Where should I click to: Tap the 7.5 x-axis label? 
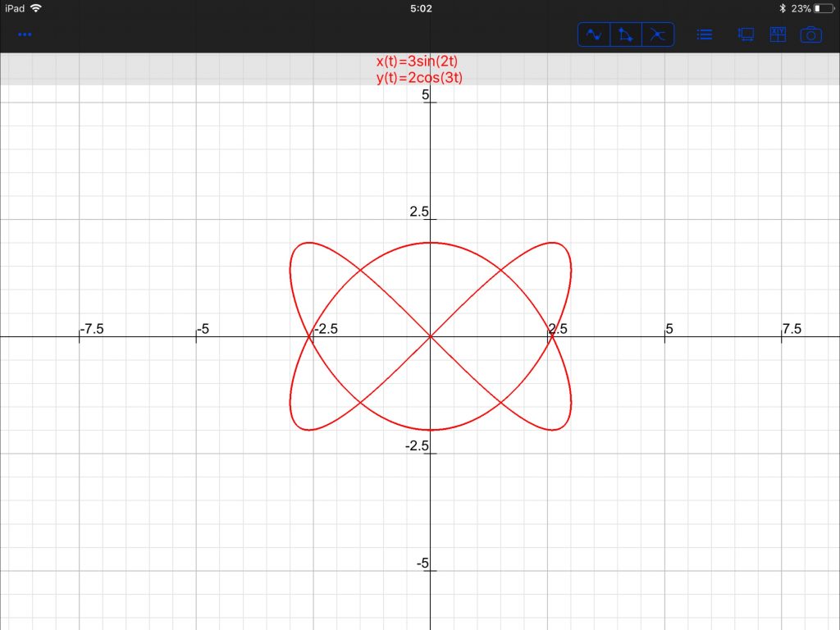tap(792, 328)
